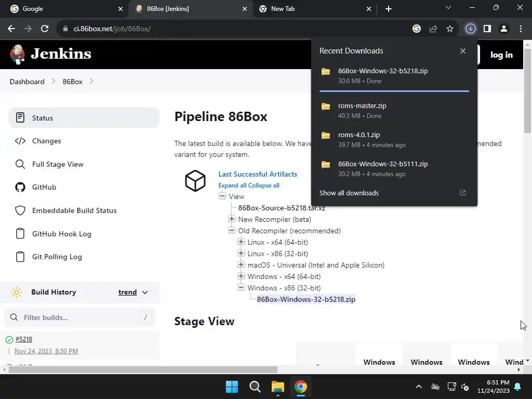This screenshot has height=399, width=532.
Task: Click the Embeddable Build Status shield icon
Action: [20, 210]
